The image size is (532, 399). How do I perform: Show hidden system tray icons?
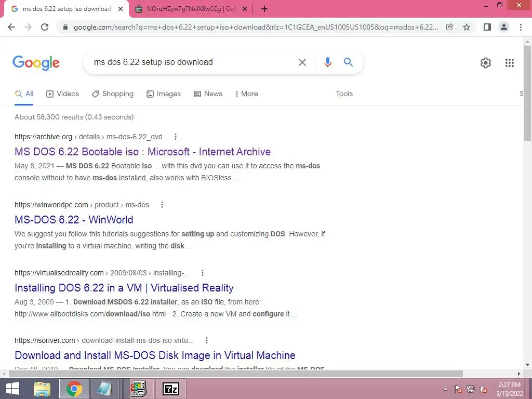445,389
